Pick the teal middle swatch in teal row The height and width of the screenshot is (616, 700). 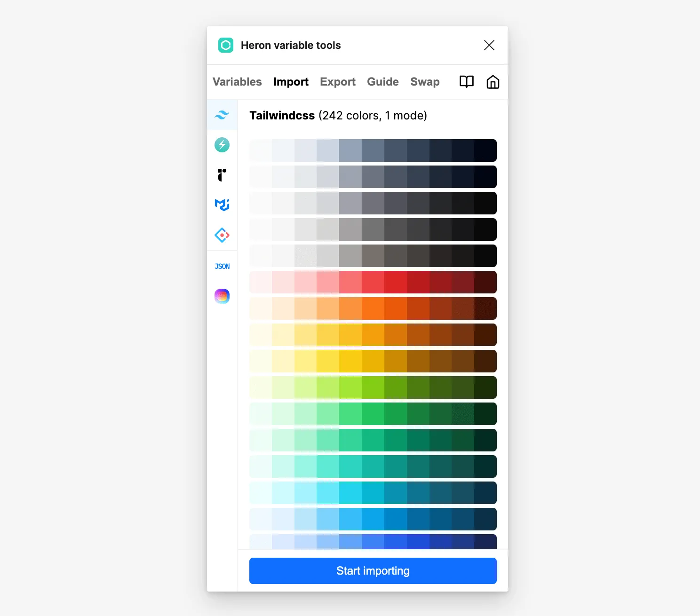[x=373, y=466]
